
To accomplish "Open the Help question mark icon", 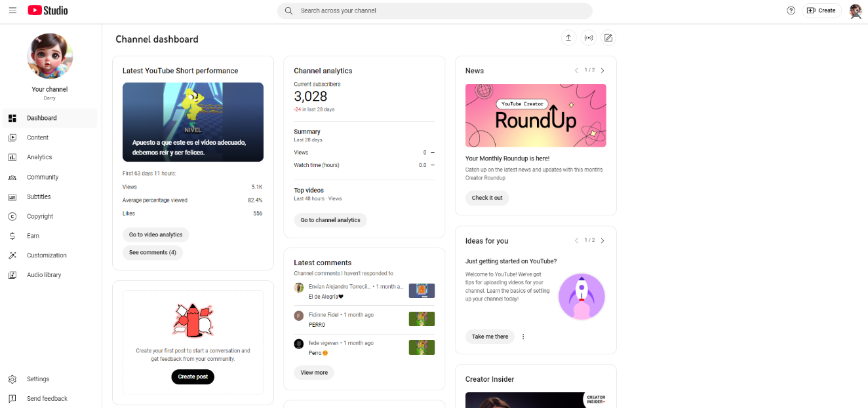I will point(791,10).
